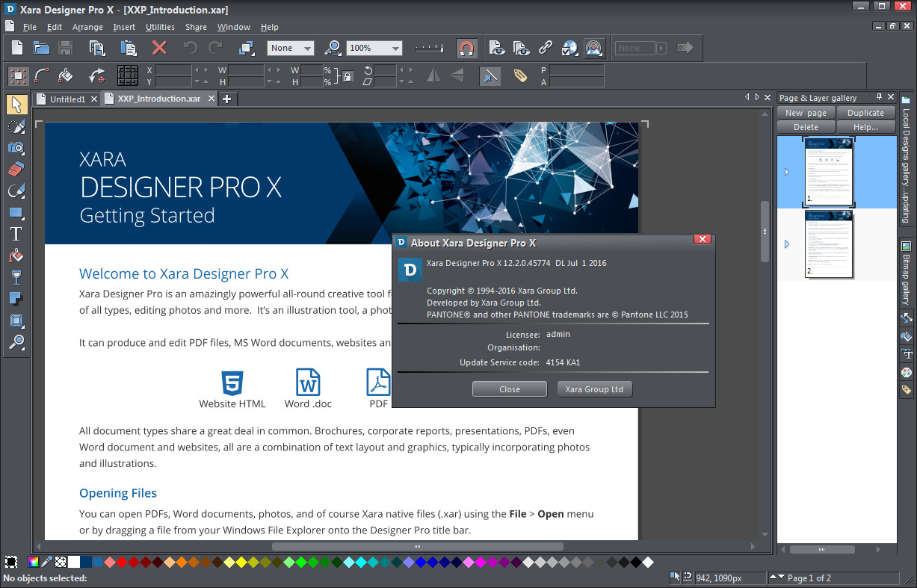
Task: Open the File menu
Action: click(30, 27)
